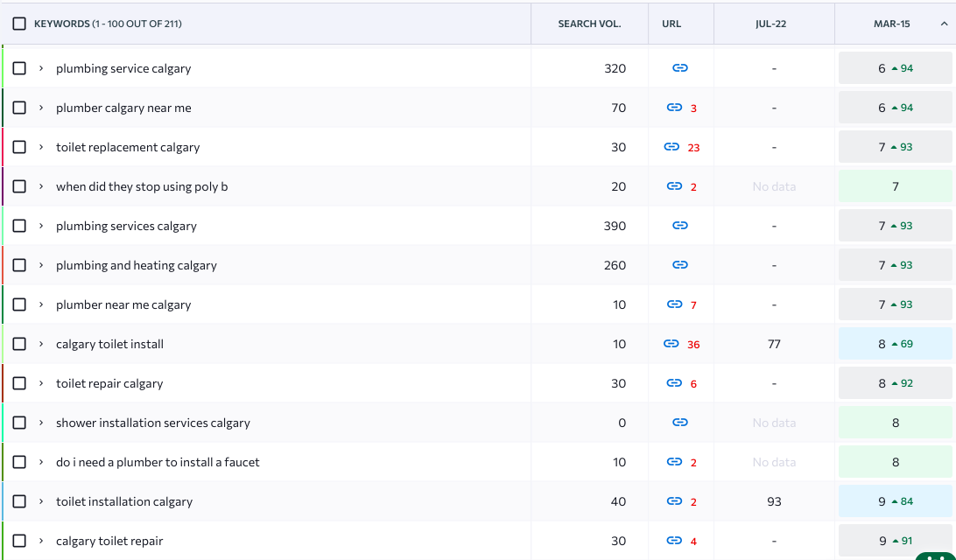Open link icon for plumbing and heating calgary
Viewport: 956px width, 560px height.
click(x=680, y=265)
